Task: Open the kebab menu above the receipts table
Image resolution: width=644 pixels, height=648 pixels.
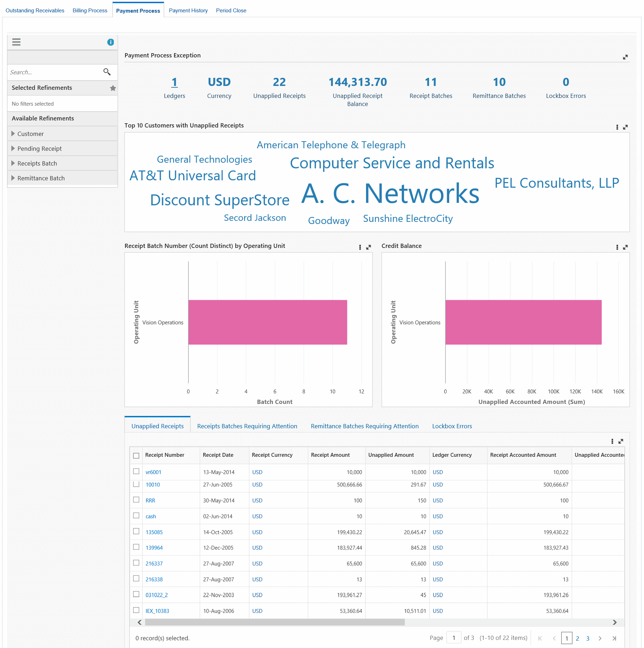Action: pyautogui.click(x=612, y=441)
